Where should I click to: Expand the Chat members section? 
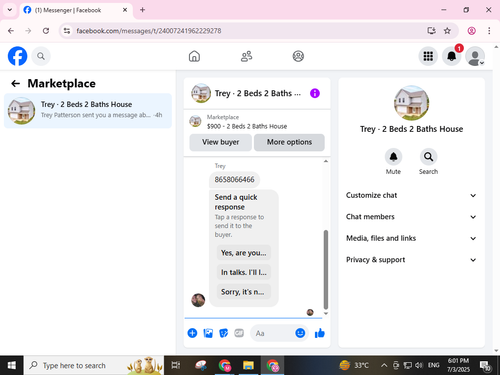pyautogui.click(x=411, y=217)
